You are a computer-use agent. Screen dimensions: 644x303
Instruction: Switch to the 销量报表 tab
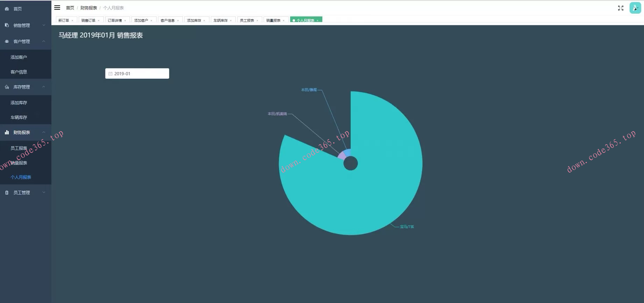point(273,21)
